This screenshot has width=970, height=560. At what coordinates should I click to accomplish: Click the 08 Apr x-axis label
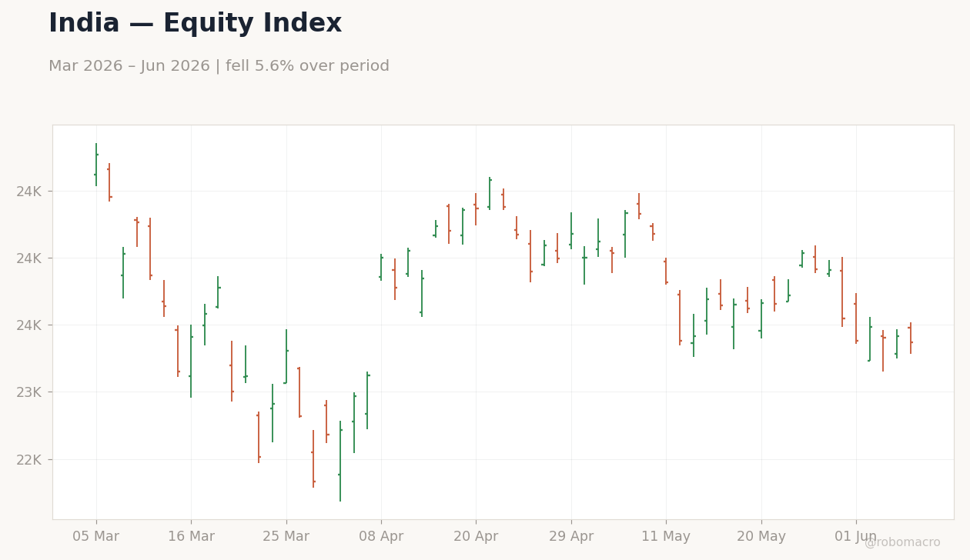[x=381, y=537]
